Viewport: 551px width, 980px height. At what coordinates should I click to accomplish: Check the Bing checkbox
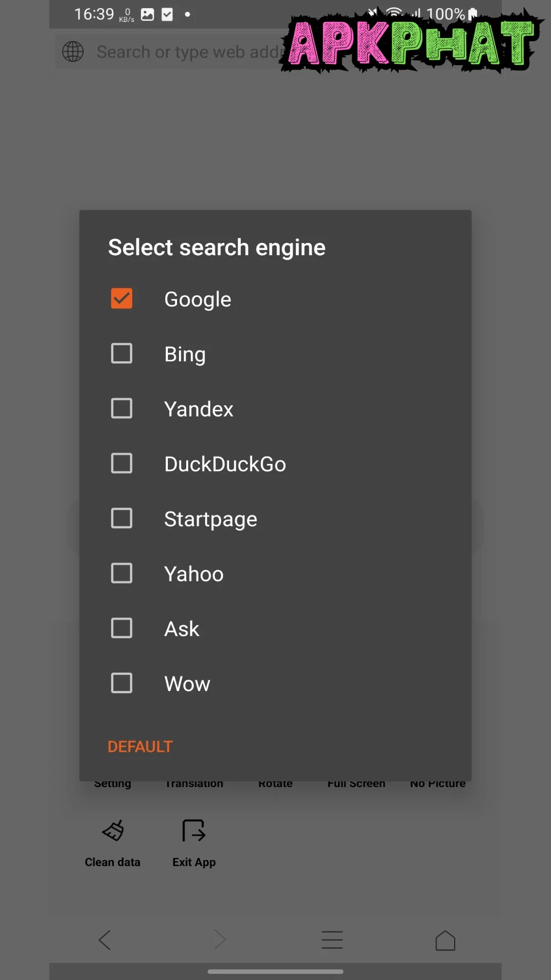point(121,354)
